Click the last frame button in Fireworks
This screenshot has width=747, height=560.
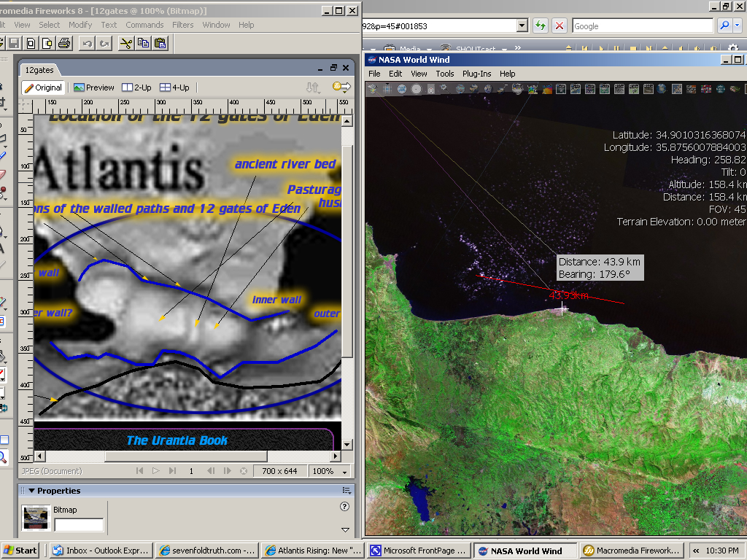pyautogui.click(x=172, y=471)
